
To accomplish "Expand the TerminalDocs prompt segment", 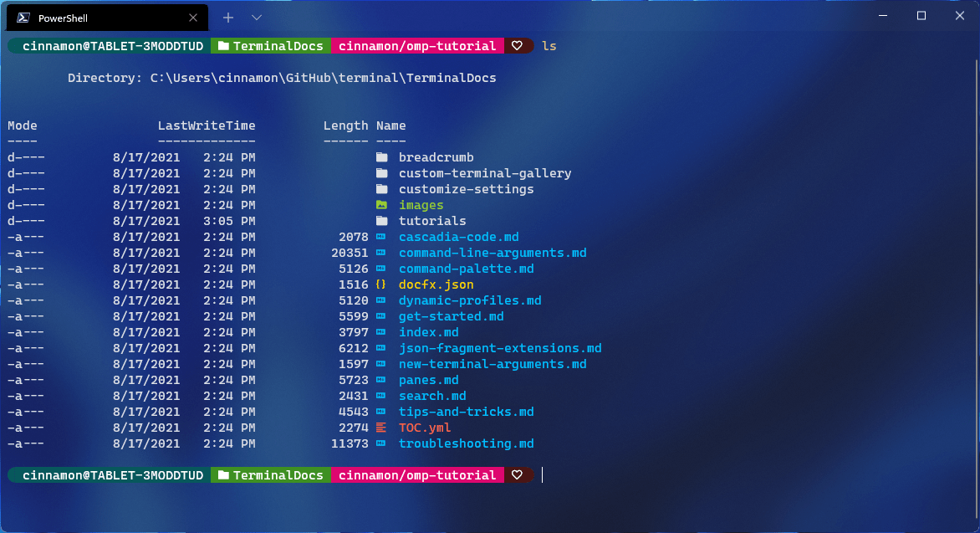I will [x=270, y=46].
